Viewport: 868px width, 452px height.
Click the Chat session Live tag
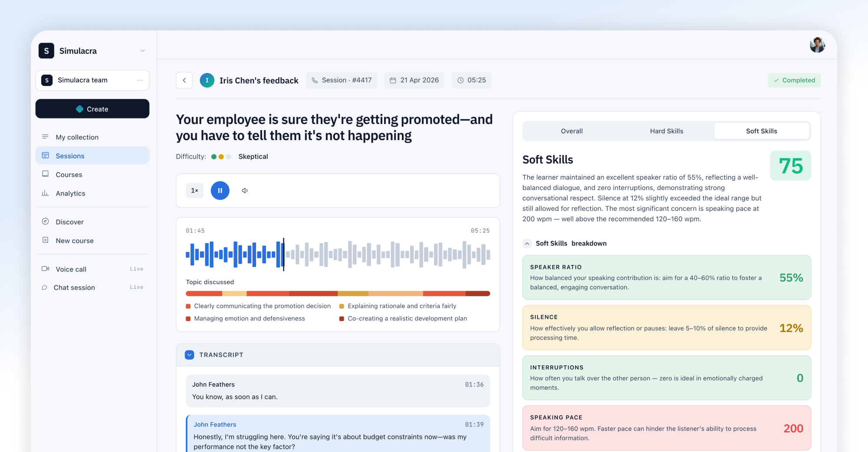point(137,287)
